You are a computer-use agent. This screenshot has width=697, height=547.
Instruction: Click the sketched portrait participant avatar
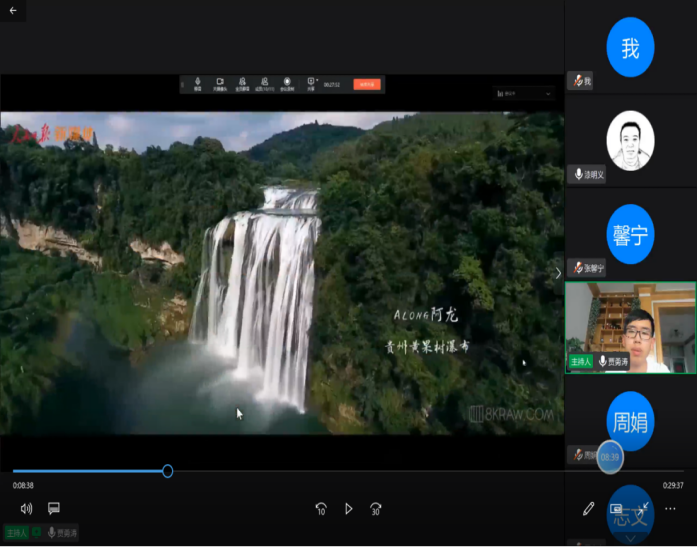630,140
